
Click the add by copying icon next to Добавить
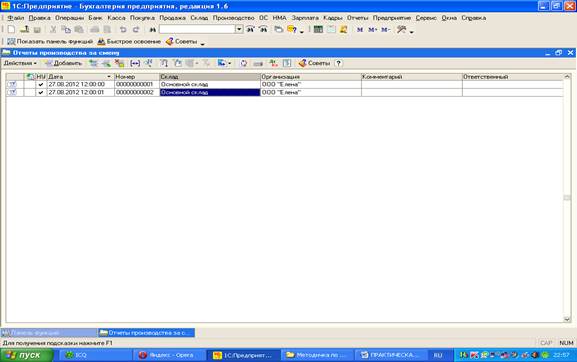click(x=93, y=63)
